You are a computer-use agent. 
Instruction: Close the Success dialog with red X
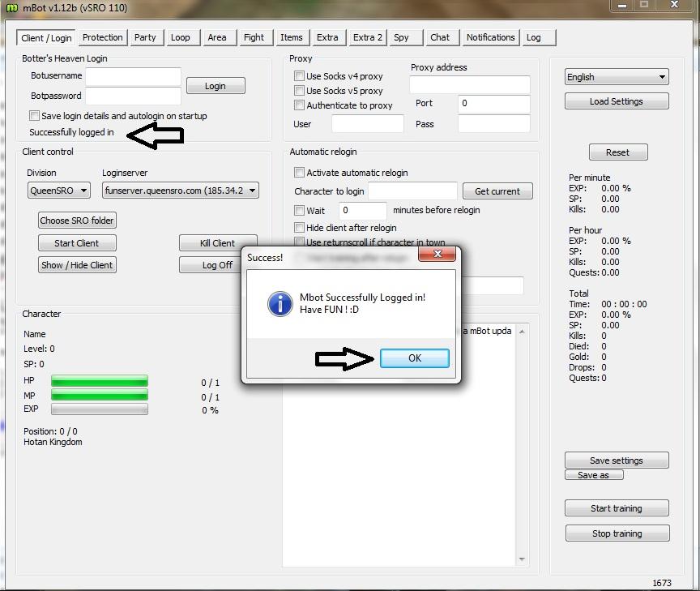437,255
